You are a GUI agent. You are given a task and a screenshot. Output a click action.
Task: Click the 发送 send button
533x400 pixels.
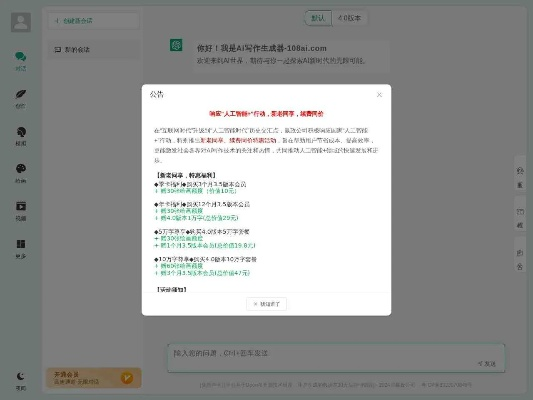coord(487,364)
